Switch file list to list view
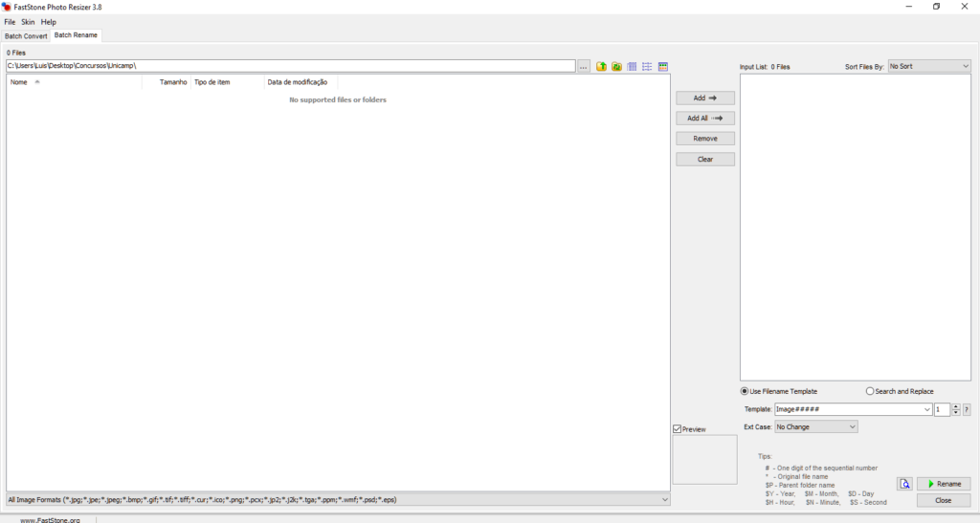The height and width of the screenshot is (523, 980). (x=647, y=66)
